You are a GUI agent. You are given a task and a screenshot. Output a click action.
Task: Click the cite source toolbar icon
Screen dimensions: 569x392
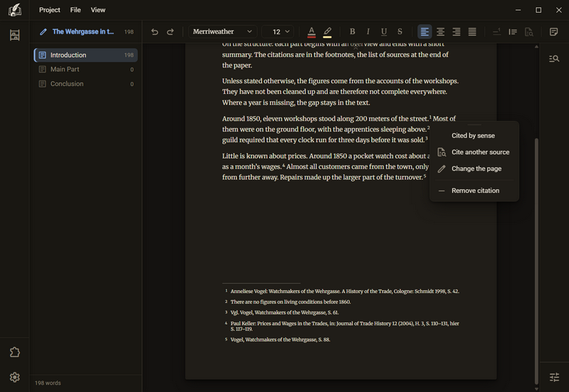tap(528, 31)
